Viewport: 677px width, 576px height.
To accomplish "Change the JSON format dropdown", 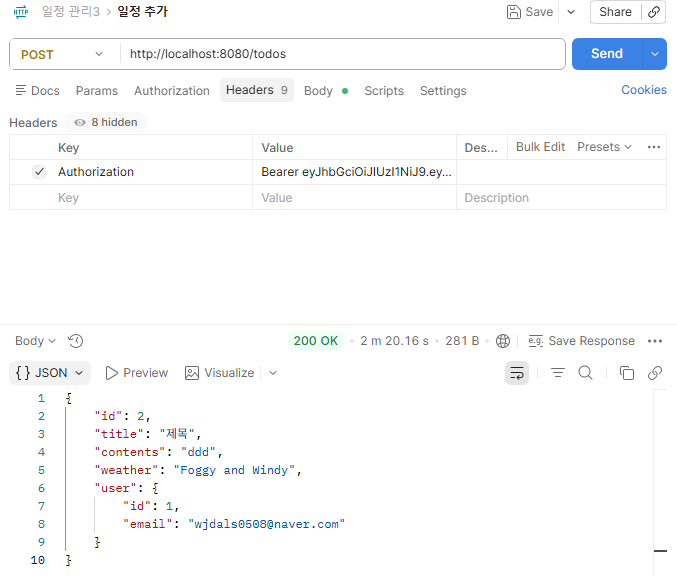I will (x=50, y=373).
